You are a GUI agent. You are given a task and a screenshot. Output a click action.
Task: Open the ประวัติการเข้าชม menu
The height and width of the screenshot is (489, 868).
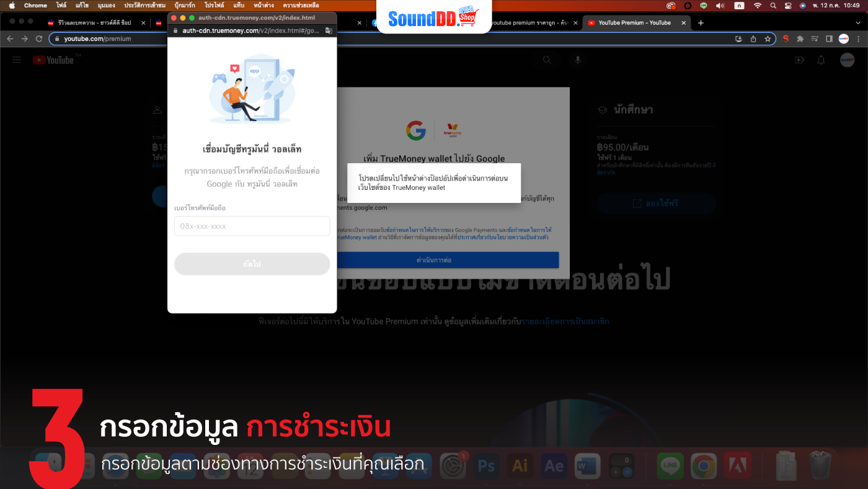click(x=144, y=6)
